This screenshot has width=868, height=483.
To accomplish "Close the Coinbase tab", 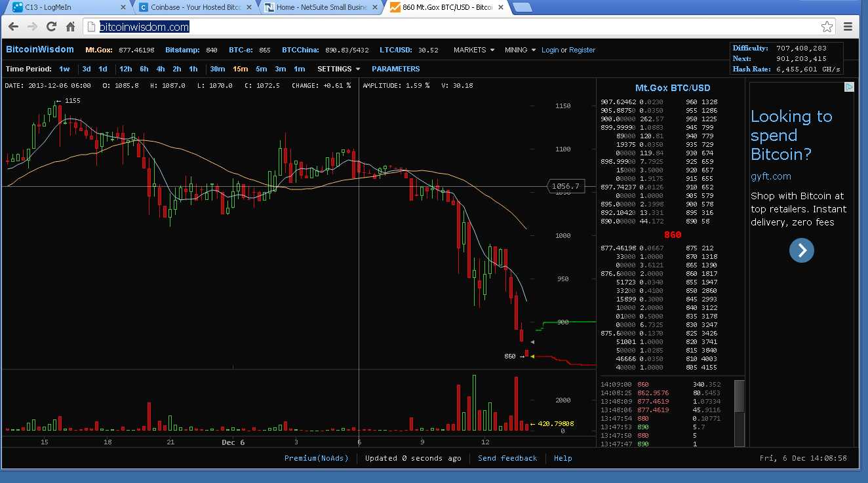I will tap(248, 8).
